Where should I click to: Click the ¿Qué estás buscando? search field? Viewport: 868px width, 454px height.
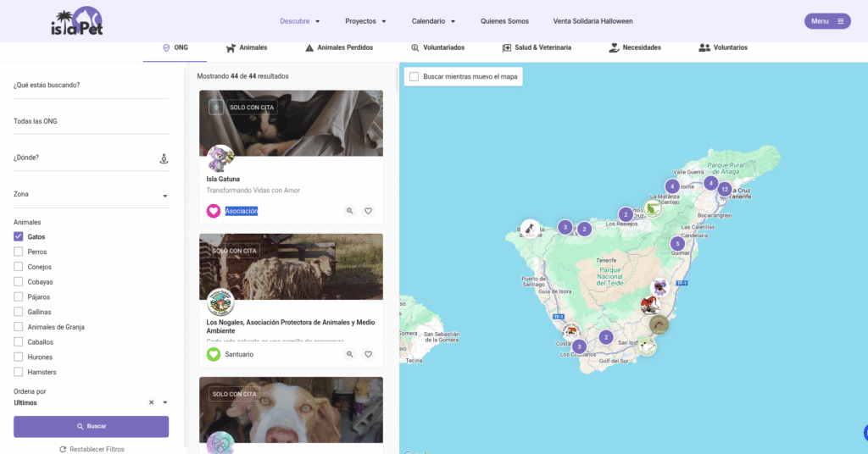pos(91,85)
